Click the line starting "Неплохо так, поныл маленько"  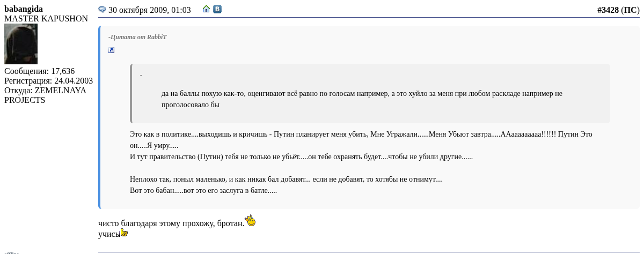[286, 180]
